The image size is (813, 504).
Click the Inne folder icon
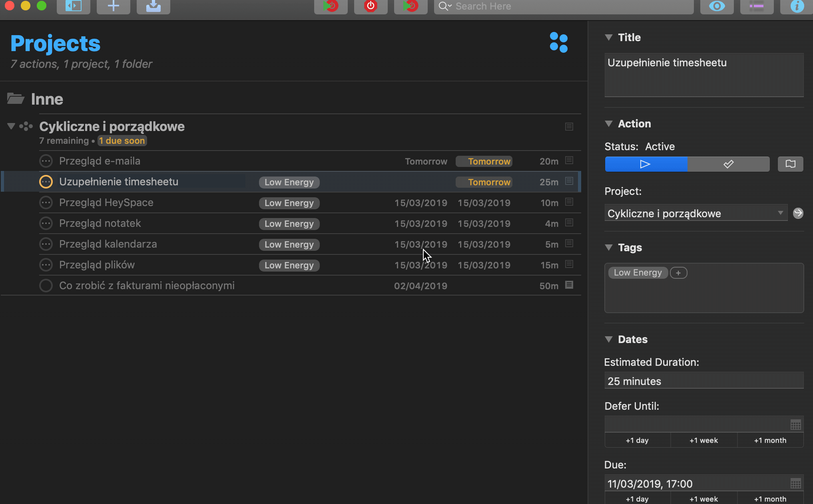coord(16,98)
